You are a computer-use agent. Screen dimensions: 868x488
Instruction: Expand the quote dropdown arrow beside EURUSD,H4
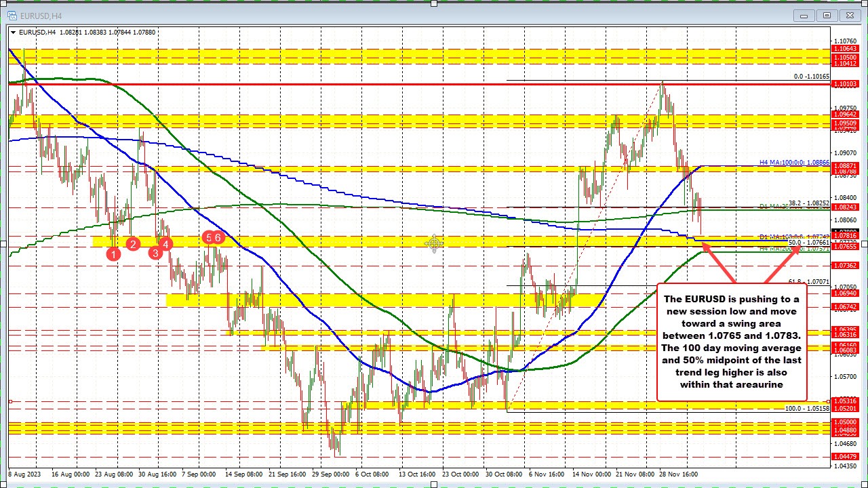(13, 32)
